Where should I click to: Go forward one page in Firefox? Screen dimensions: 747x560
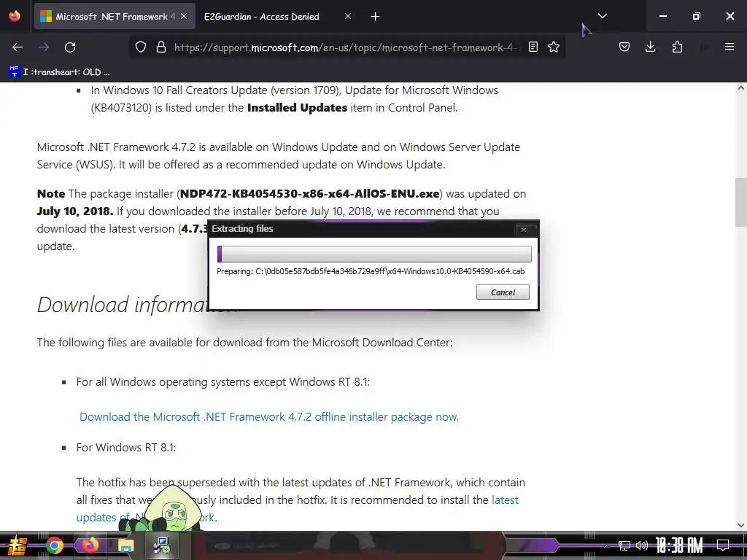[x=44, y=47]
